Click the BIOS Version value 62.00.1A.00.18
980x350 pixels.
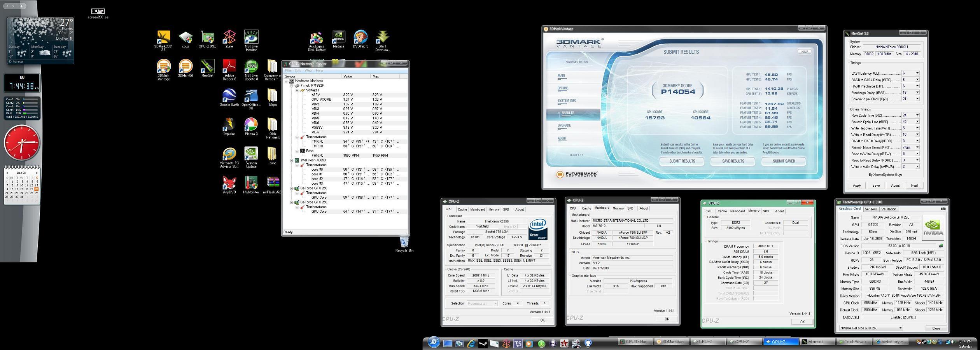coord(899,246)
